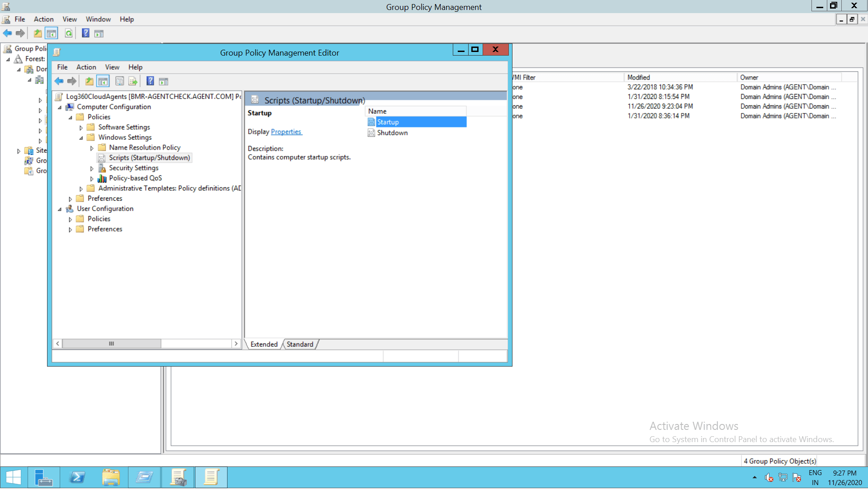This screenshot has height=490, width=868.
Task: Expand Security Settings node
Action: (x=92, y=169)
